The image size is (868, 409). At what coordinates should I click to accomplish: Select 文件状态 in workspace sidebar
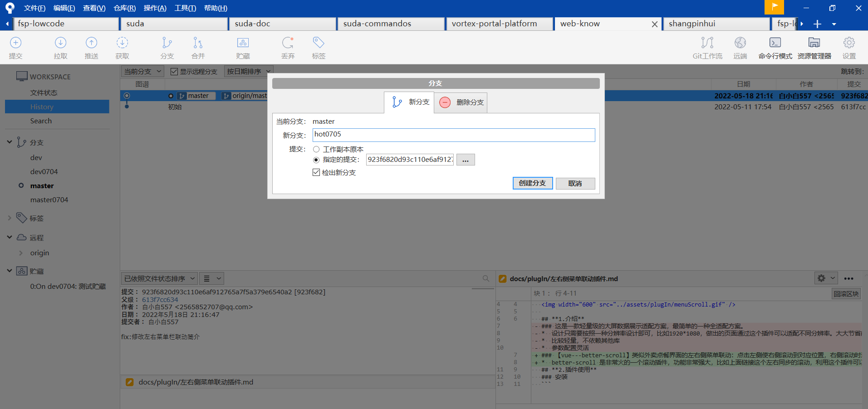point(44,93)
